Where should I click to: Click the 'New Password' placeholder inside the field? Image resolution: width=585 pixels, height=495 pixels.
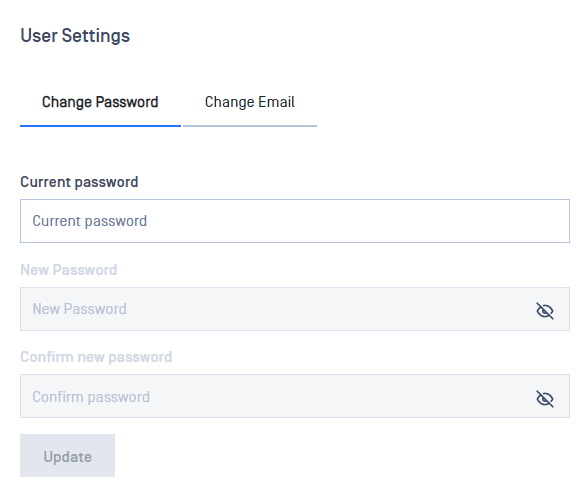[x=79, y=309]
